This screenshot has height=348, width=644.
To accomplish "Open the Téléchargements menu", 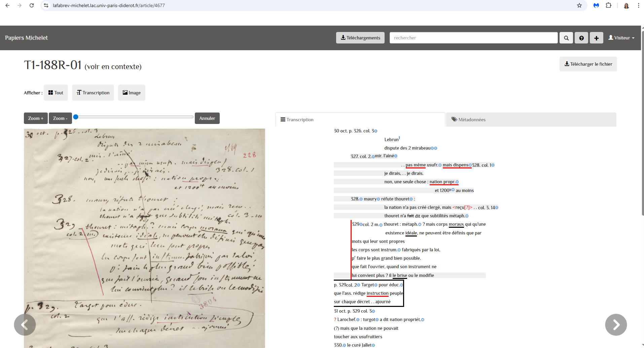I will tap(360, 38).
